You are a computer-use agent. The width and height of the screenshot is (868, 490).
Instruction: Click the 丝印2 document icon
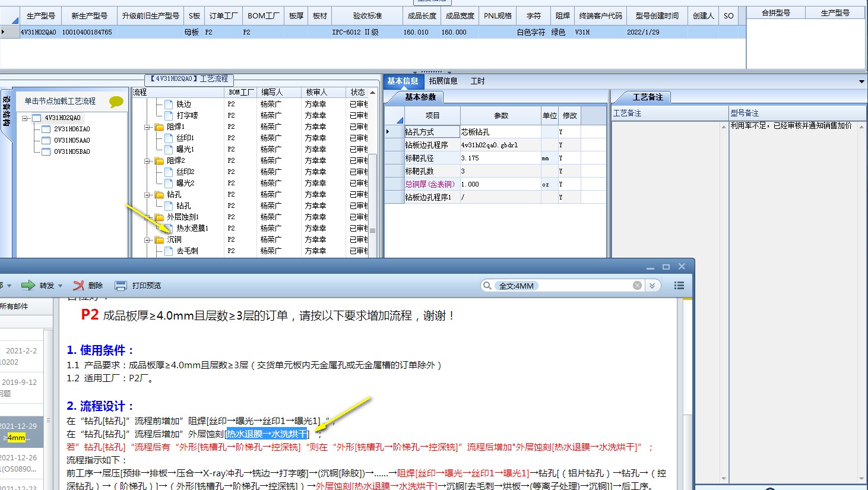[x=169, y=172]
